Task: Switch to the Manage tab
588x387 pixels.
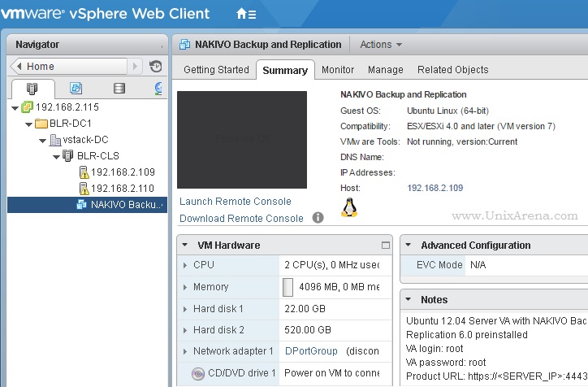Action: tap(386, 70)
